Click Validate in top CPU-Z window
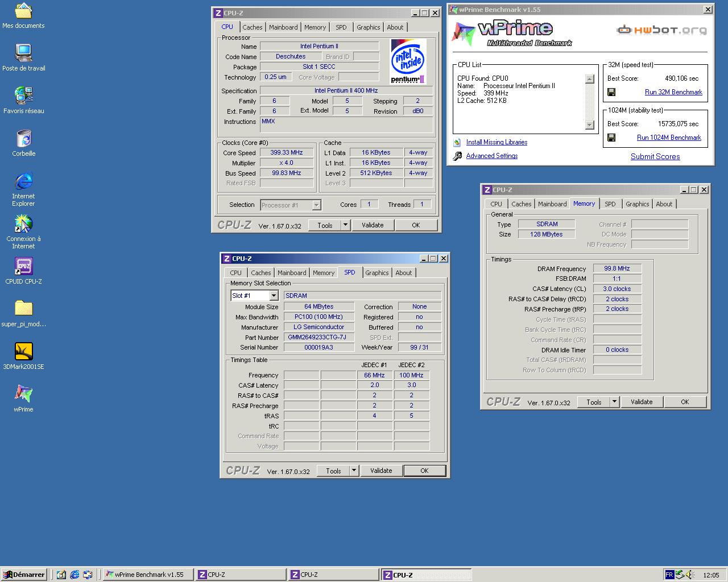The width and height of the screenshot is (728, 582). [373, 225]
